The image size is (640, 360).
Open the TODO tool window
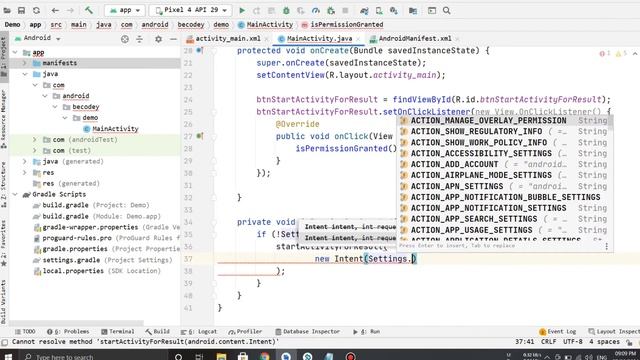[25, 331]
